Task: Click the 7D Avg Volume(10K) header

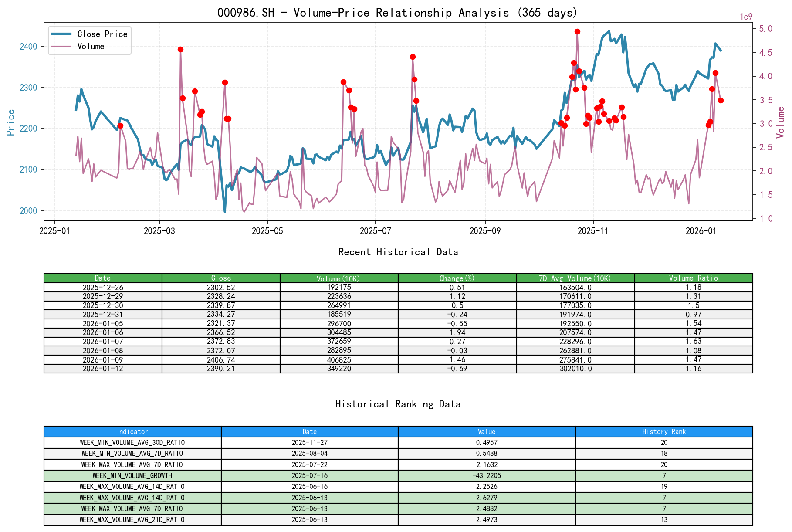Action: [575, 278]
